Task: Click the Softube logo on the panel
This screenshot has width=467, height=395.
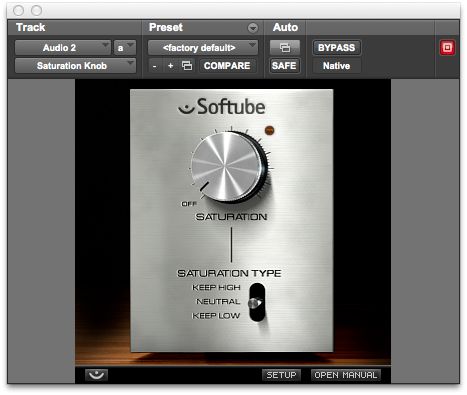Action: pos(222,107)
